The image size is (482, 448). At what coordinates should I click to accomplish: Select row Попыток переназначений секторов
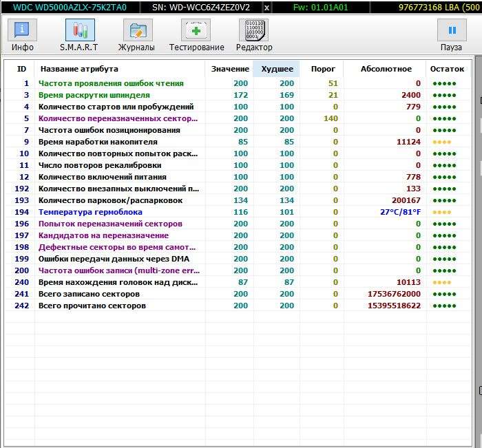tap(238, 224)
